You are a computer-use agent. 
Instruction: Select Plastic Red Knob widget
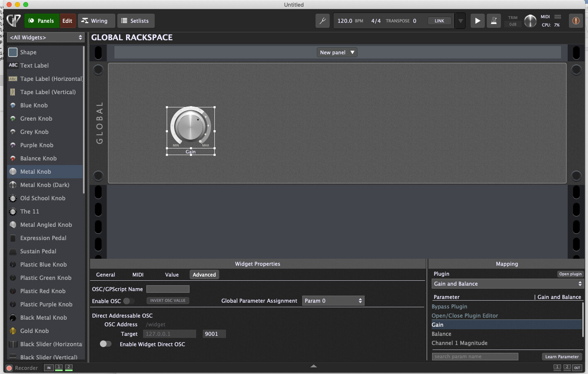coord(45,291)
